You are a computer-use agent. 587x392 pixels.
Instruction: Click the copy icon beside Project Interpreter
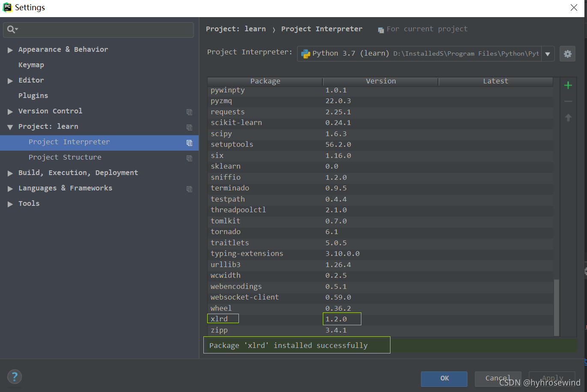coord(189,143)
